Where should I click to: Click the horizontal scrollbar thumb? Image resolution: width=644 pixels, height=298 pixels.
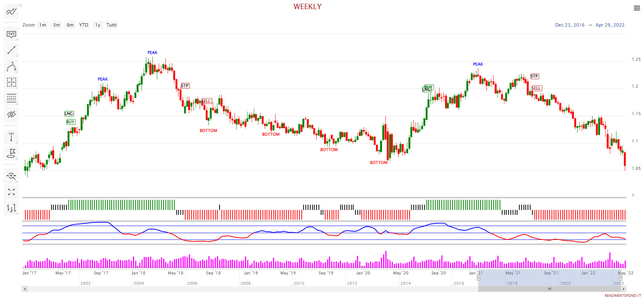pos(549,288)
